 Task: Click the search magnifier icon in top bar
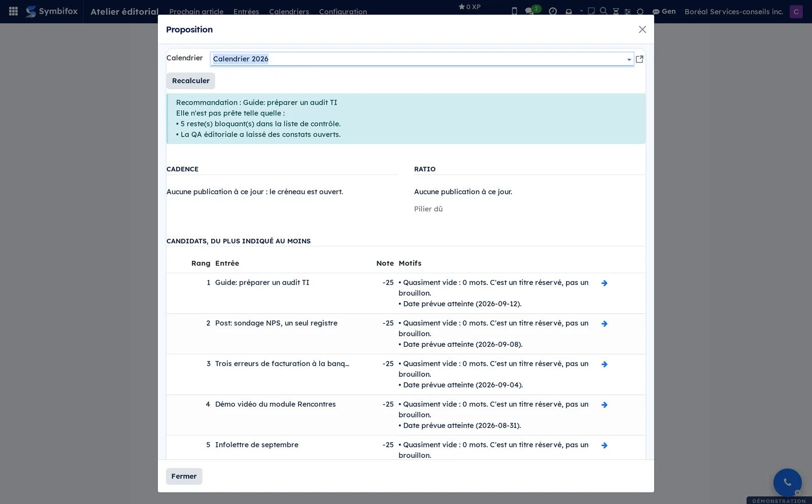point(603,11)
